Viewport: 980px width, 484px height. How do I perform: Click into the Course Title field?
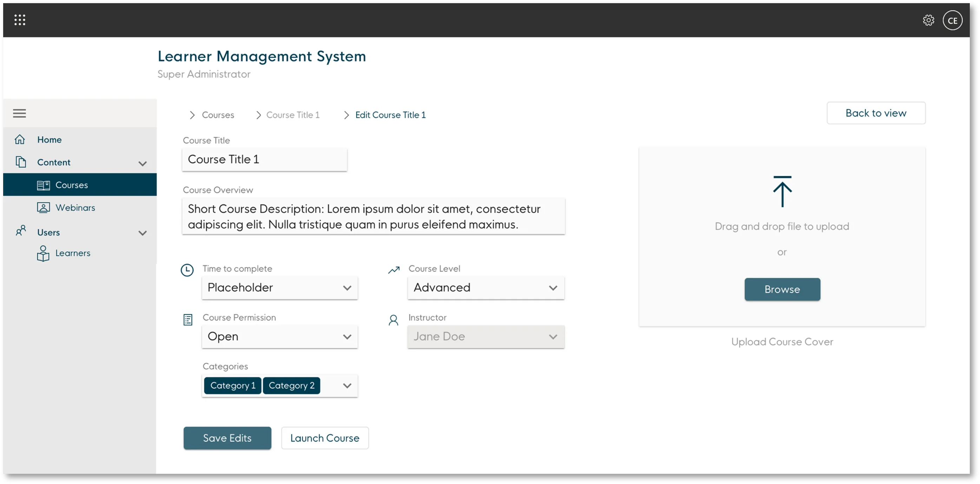(264, 159)
